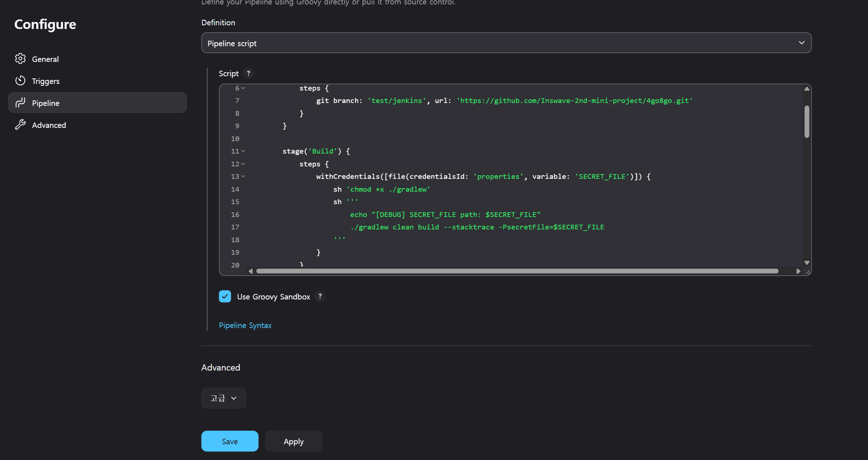The image size is (868, 460).
Task: Click the Pipeline branch icon
Action: (20, 103)
